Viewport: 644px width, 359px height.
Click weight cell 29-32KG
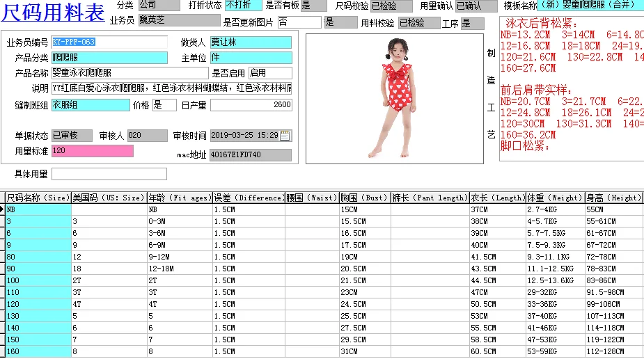tap(556, 292)
